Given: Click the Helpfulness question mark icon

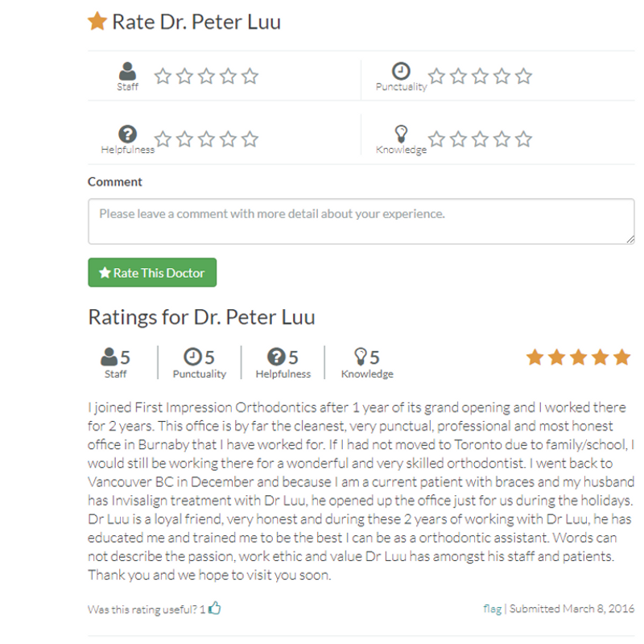Looking at the screenshot, I should tap(127, 134).
